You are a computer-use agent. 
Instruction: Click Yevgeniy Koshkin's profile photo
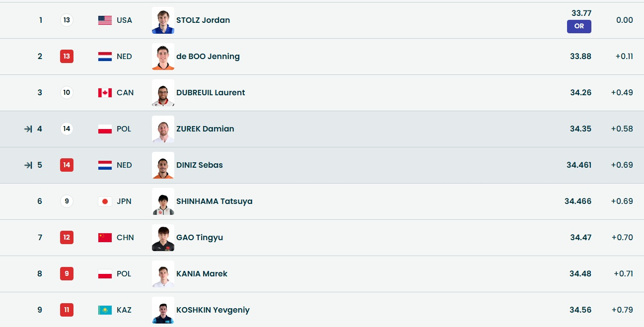(x=163, y=310)
